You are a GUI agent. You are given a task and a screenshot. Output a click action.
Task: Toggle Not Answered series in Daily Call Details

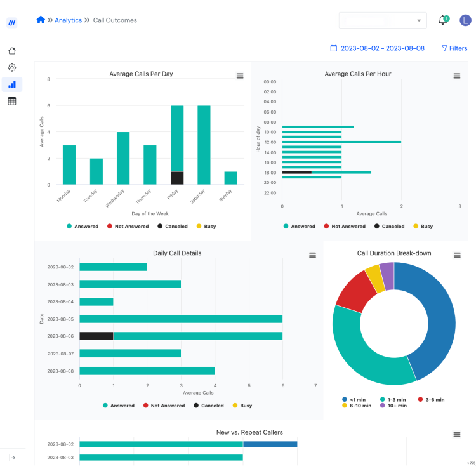coord(164,406)
